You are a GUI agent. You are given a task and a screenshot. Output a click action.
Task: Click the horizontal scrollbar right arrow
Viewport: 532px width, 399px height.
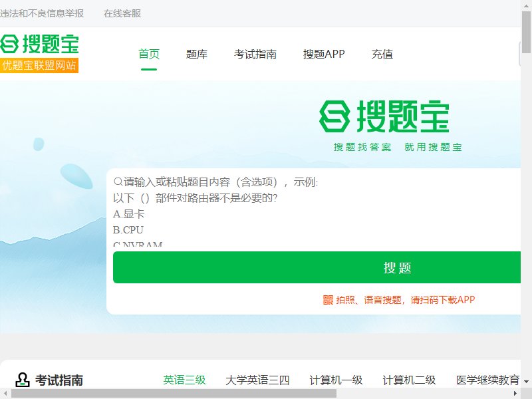click(x=515, y=394)
